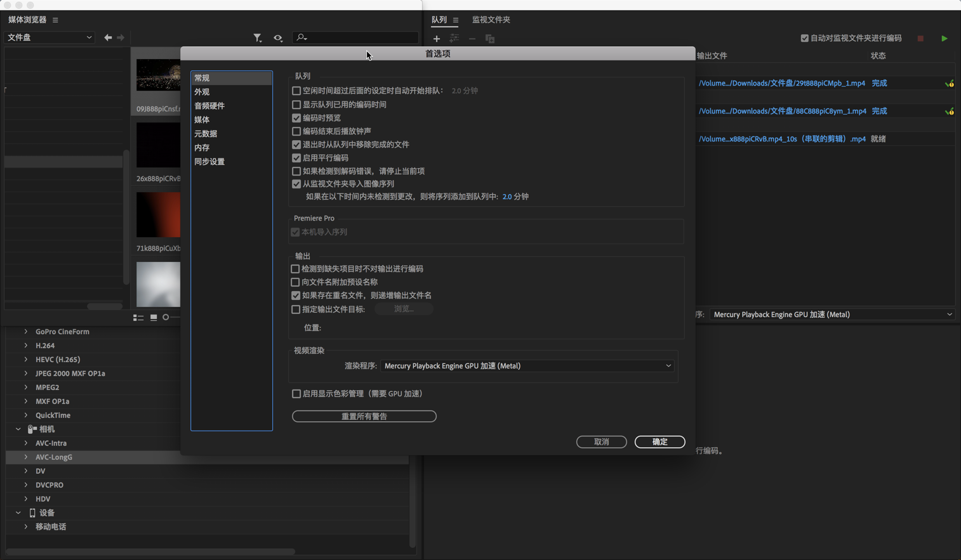
Task: Click the 重置所有警告 button
Action: point(363,416)
